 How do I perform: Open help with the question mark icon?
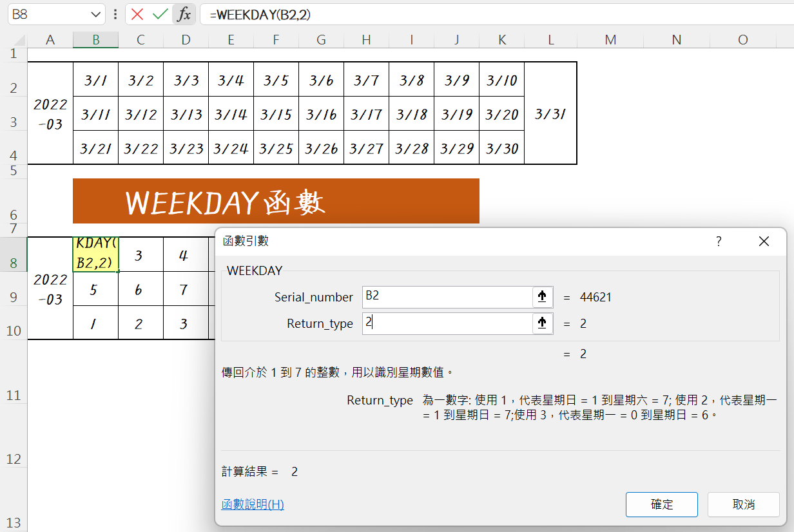click(719, 242)
